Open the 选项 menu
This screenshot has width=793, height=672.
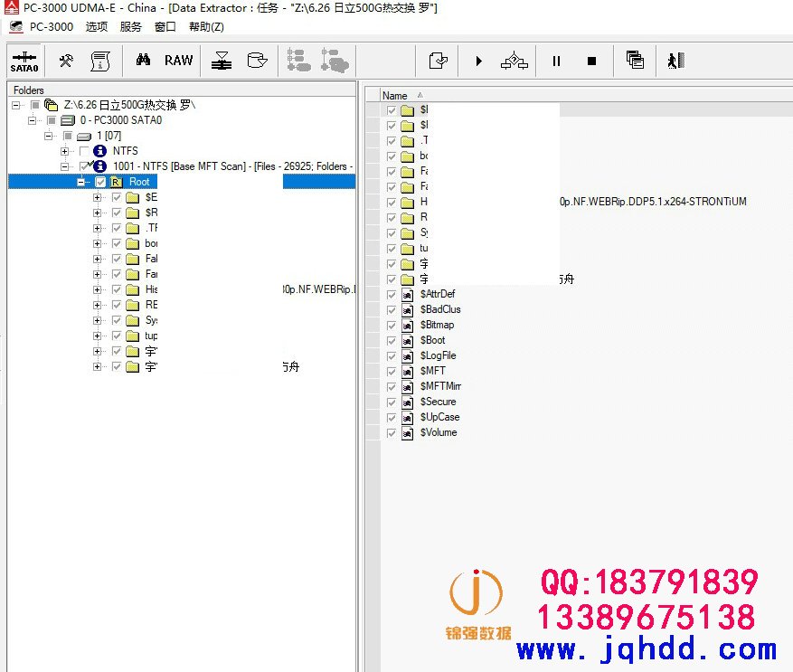[x=96, y=27]
